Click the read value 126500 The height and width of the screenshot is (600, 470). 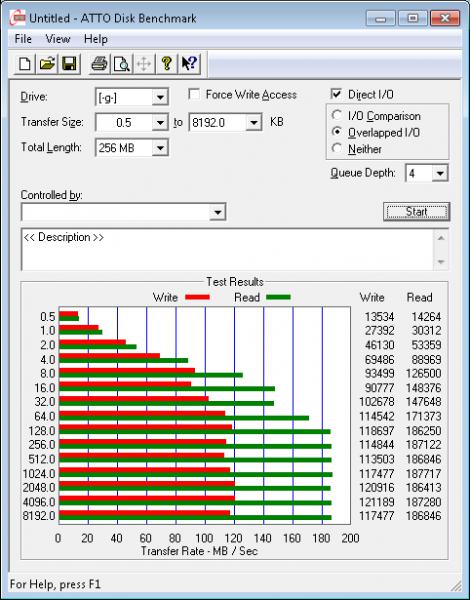click(x=423, y=373)
